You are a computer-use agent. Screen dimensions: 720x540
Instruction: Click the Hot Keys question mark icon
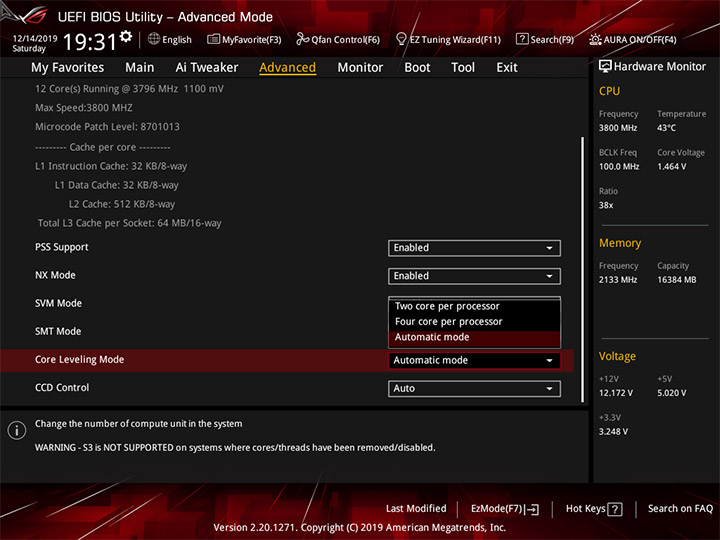[615, 509]
